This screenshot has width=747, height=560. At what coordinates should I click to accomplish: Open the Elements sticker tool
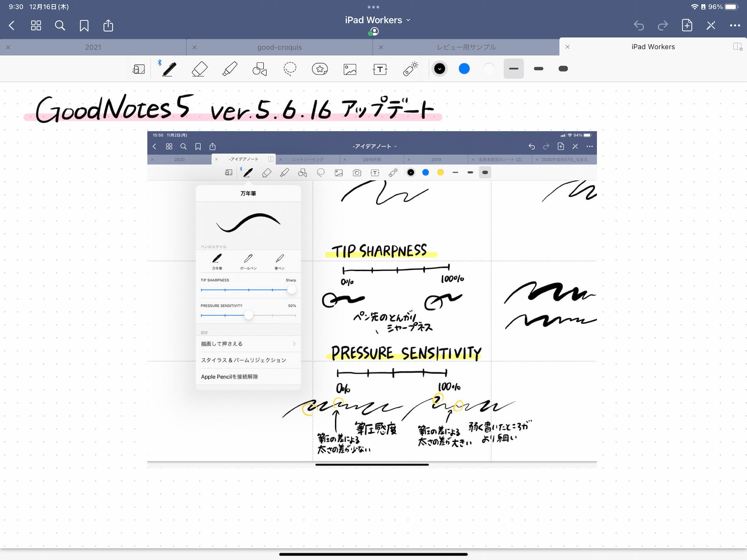pos(320,69)
